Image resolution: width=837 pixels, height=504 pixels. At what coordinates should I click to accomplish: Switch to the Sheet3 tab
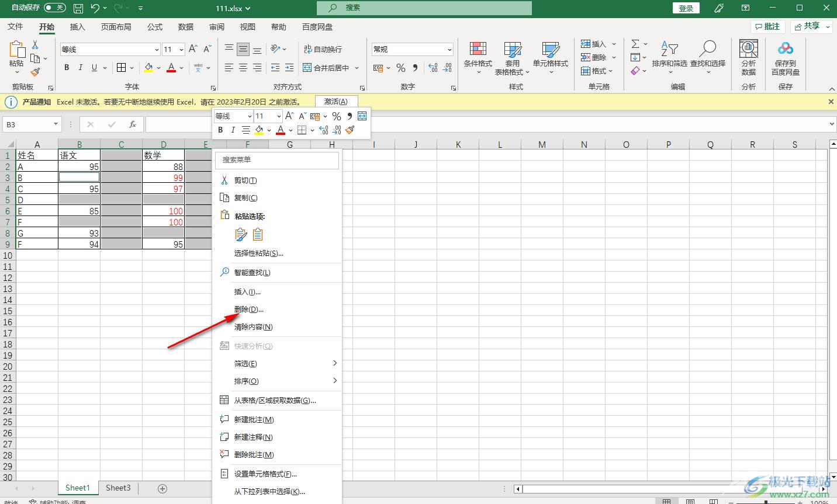(x=118, y=488)
